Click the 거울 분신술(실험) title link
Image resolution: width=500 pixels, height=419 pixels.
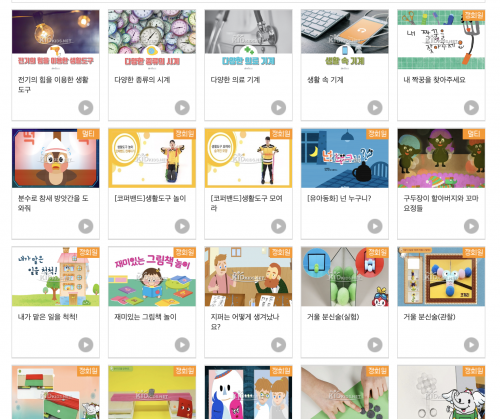coord(333,317)
